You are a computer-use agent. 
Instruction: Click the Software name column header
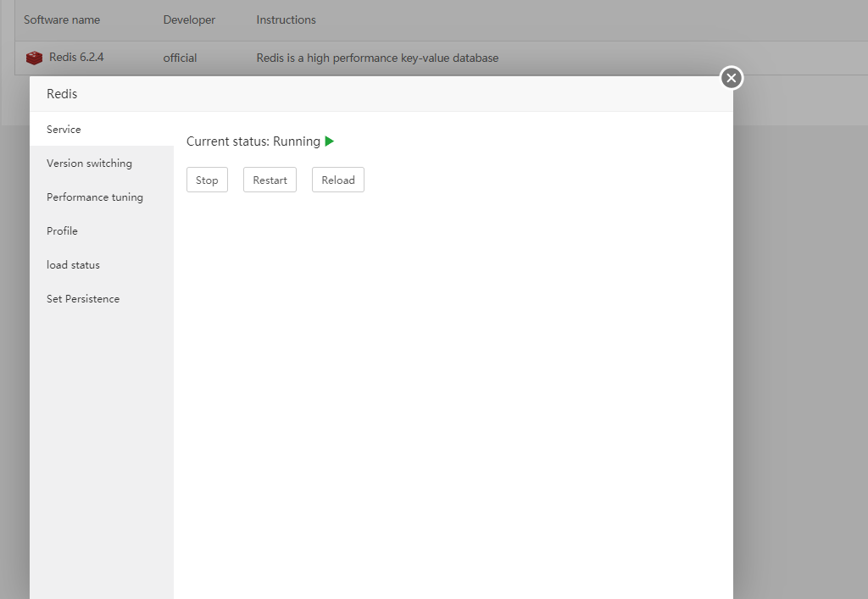tap(62, 19)
